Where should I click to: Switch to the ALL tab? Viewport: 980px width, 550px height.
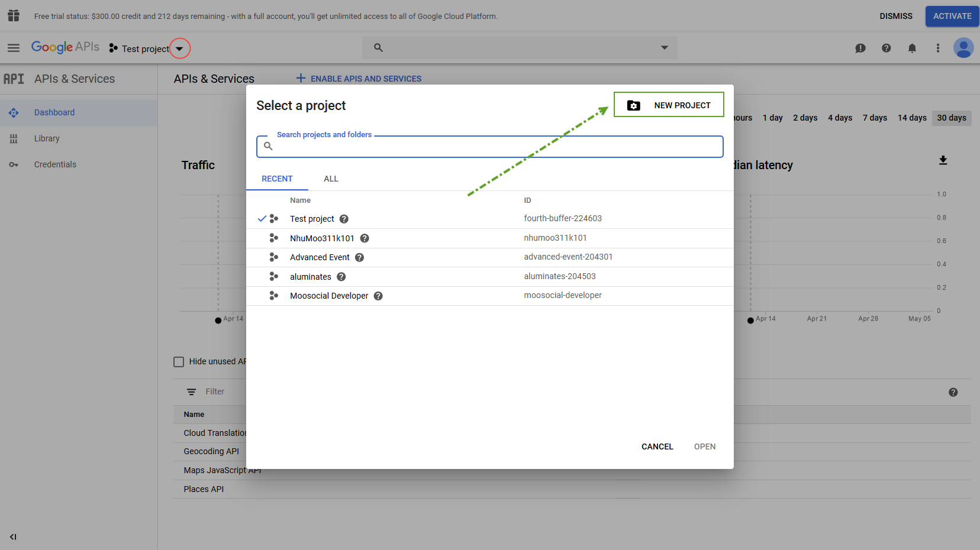click(x=331, y=179)
